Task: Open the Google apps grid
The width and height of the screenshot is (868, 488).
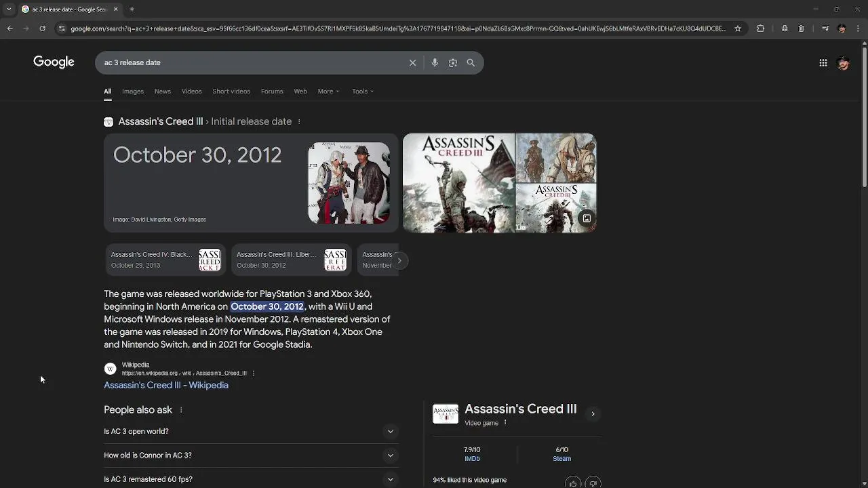Action: [823, 63]
